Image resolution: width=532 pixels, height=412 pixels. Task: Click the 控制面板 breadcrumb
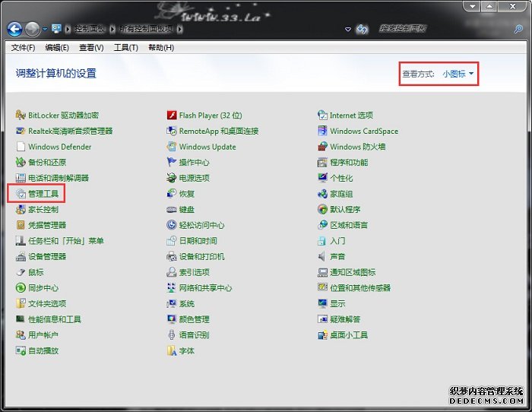click(90, 29)
